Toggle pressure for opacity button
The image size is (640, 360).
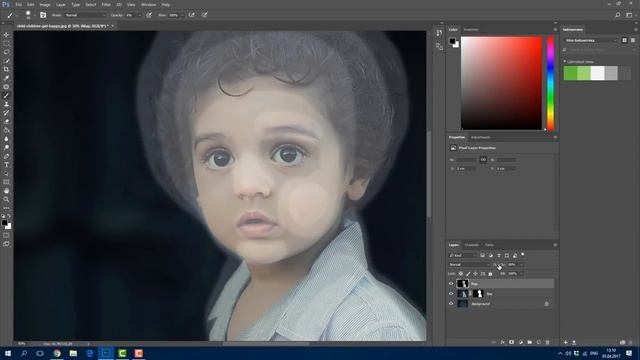[149, 15]
